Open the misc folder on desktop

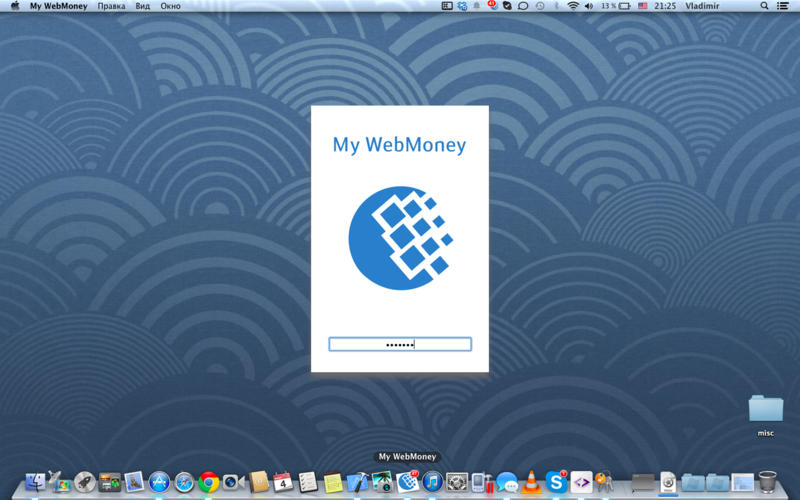point(765,416)
